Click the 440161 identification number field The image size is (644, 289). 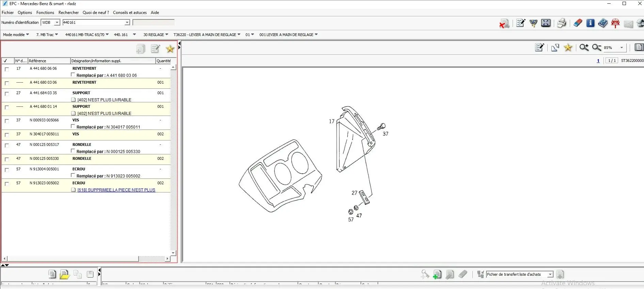94,22
